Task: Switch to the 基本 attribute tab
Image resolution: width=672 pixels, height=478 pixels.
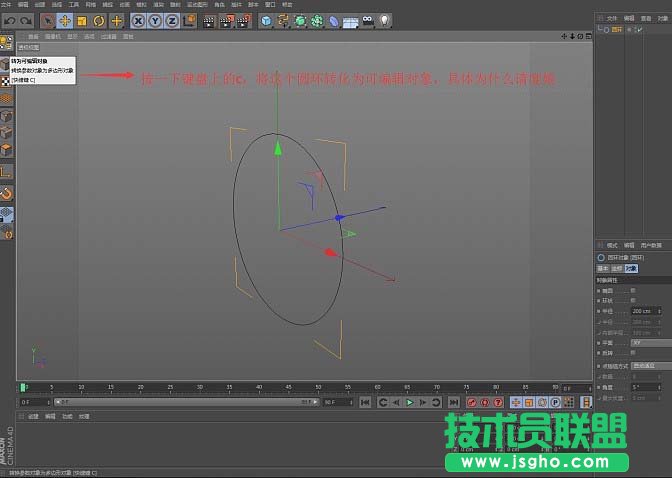Action: click(x=603, y=268)
